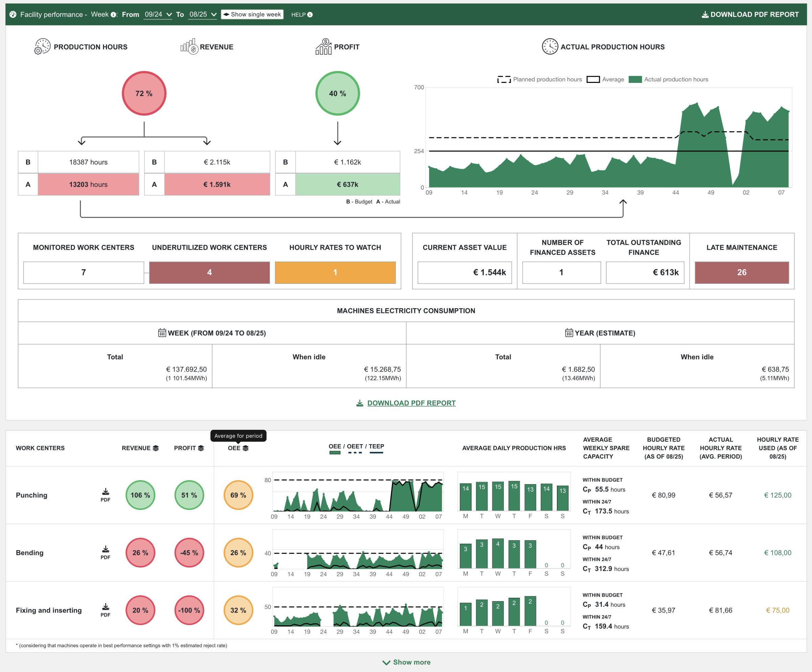
Task: Click Underutilized Work Centers count 4
Action: tap(209, 272)
